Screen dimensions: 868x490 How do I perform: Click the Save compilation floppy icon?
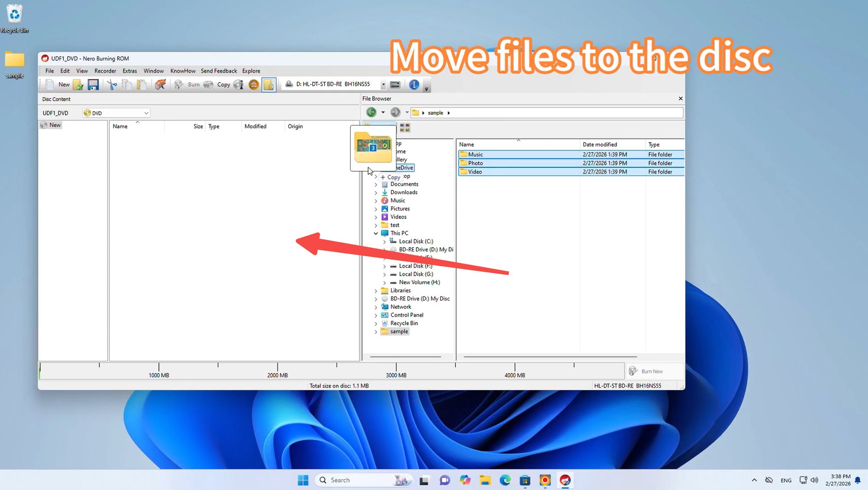tap(93, 85)
